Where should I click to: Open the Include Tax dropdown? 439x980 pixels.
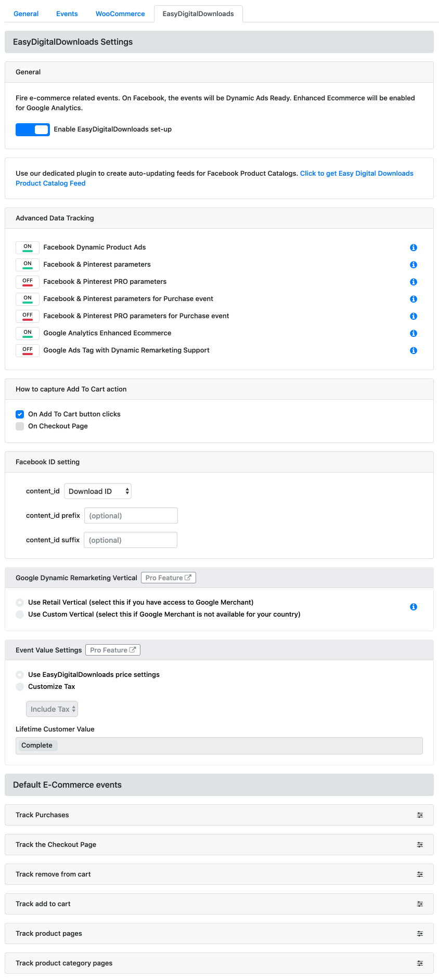pyautogui.click(x=52, y=709)
